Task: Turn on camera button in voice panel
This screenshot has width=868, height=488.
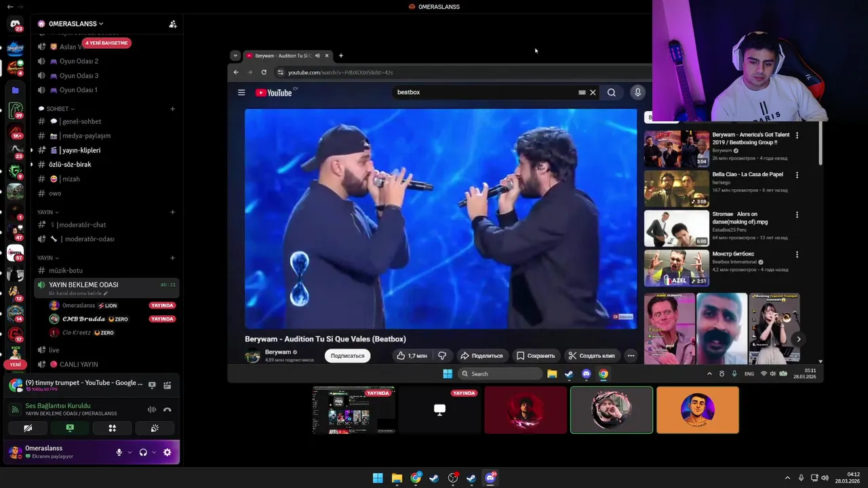Action: tap(28, 428)
